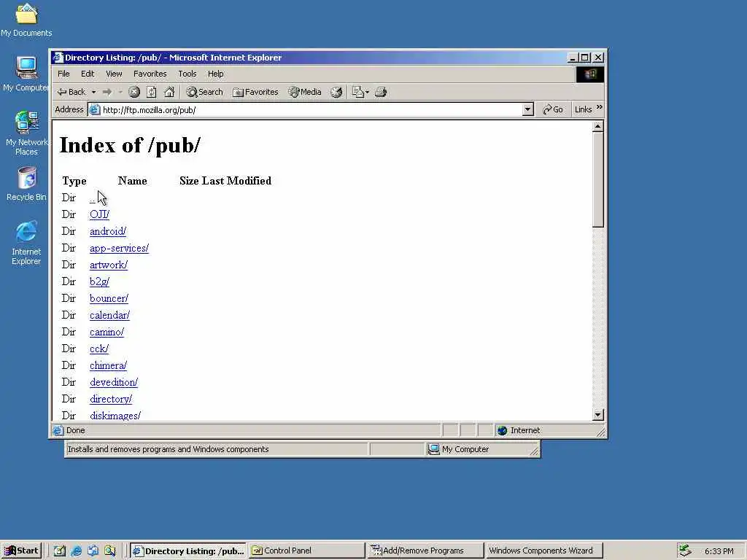The height and width of the screenshot is (560, 747).
Task: Open the Back history dropdown arrow
Action: tap(94, 92)
